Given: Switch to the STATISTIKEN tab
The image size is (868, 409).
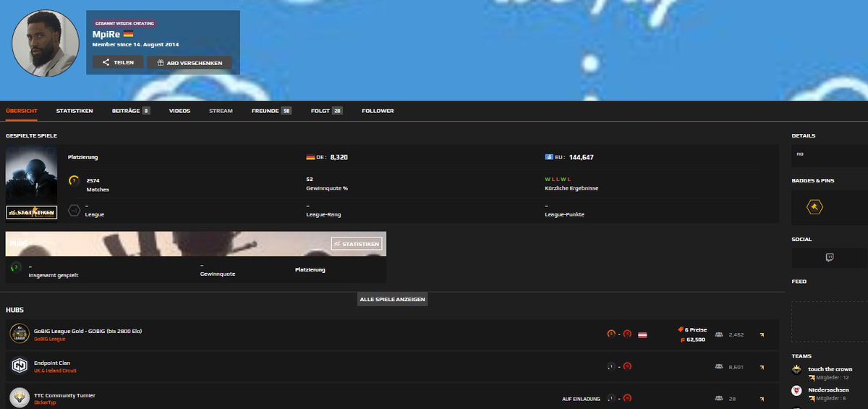Looking at the screenshot, I should (x=75, y=111).
